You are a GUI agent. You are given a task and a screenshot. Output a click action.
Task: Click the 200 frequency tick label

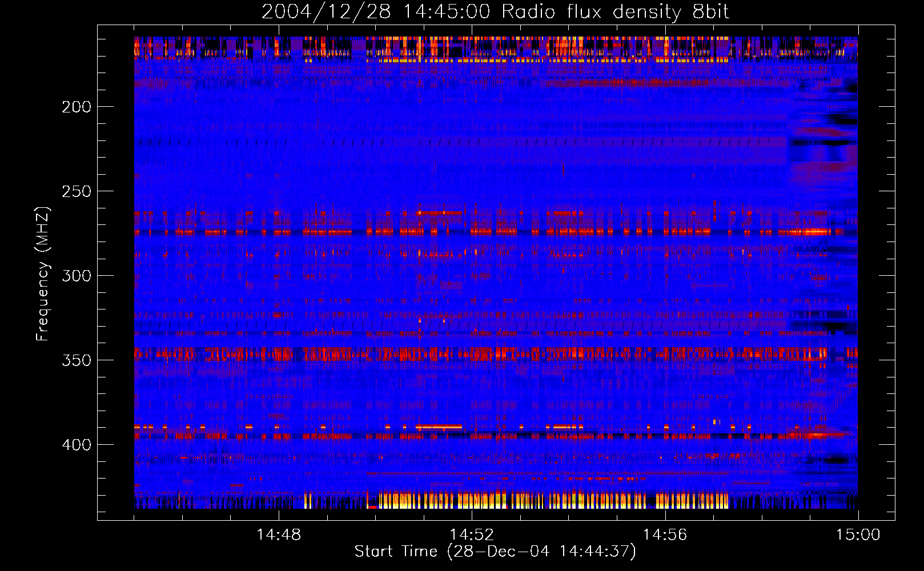77,107
